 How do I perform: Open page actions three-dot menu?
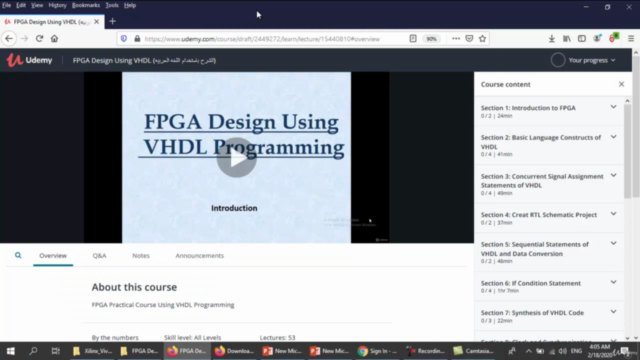pos(456,39)
